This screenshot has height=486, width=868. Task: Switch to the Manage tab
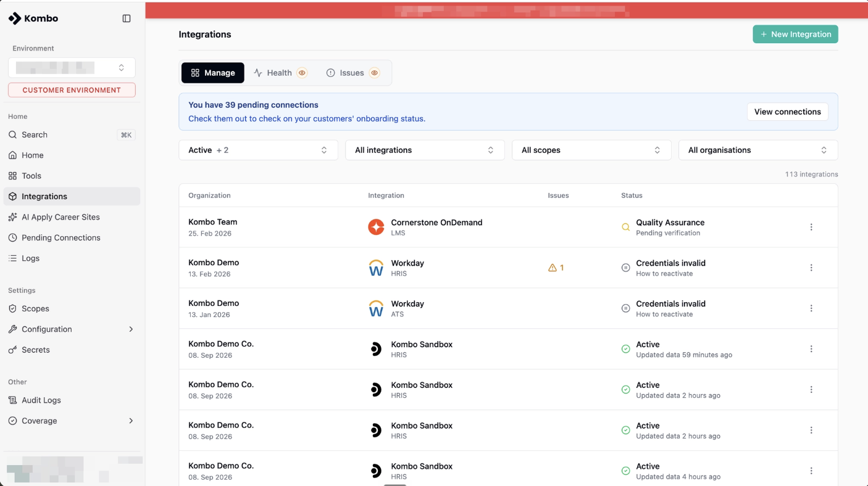coord(212,73)
